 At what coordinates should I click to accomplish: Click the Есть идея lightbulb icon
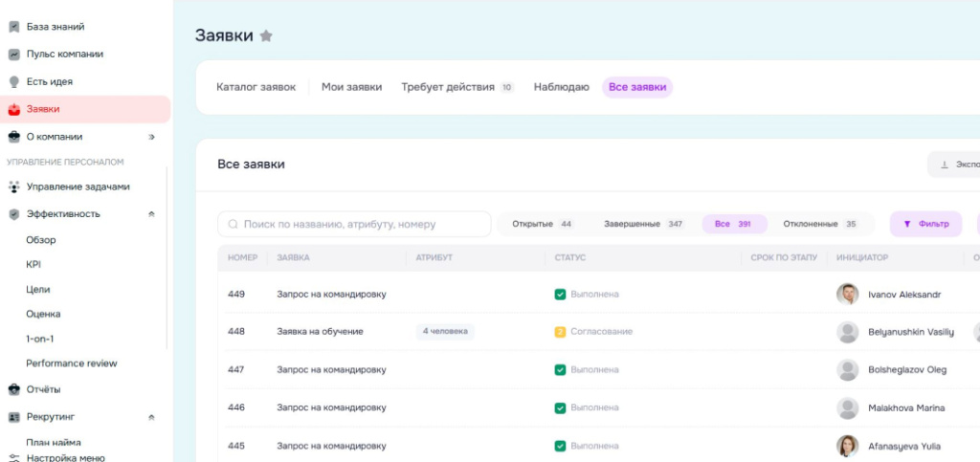coord(13,82)
